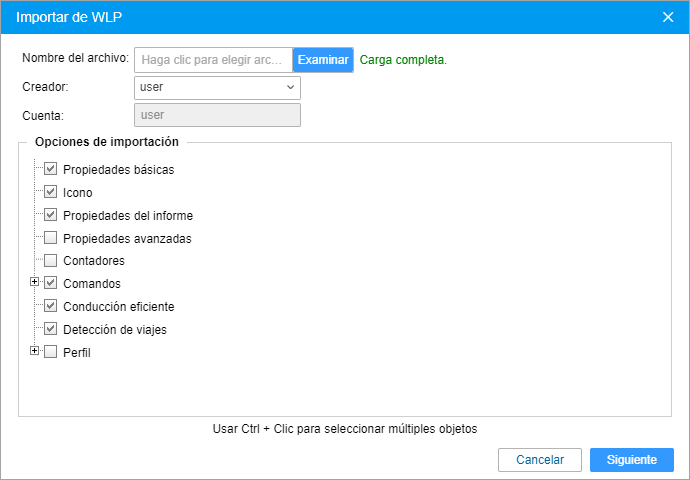Uncheck Propiedades básicas checkbox
This screenshot has width=690, height=480.
tap(51, 170)
